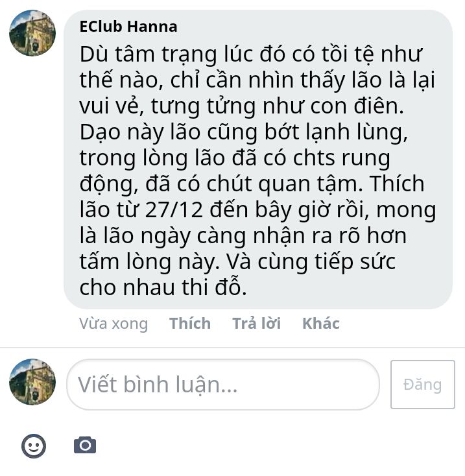Reply using the Trả lời link

[x=256, y=324]
